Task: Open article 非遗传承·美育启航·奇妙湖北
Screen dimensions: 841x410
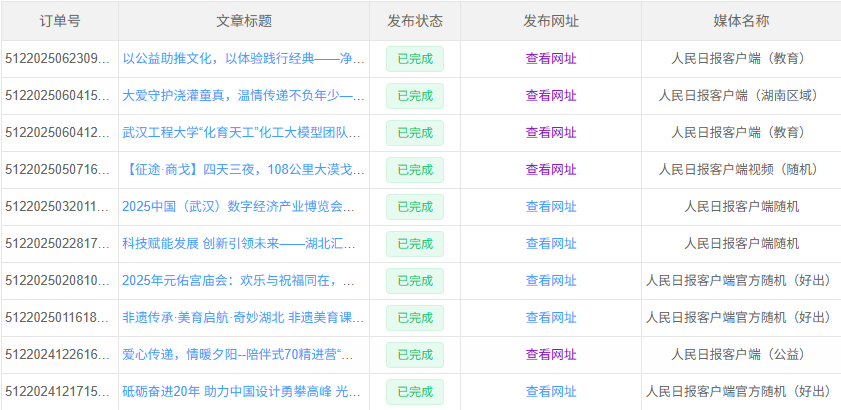Action: pos(244,318)
